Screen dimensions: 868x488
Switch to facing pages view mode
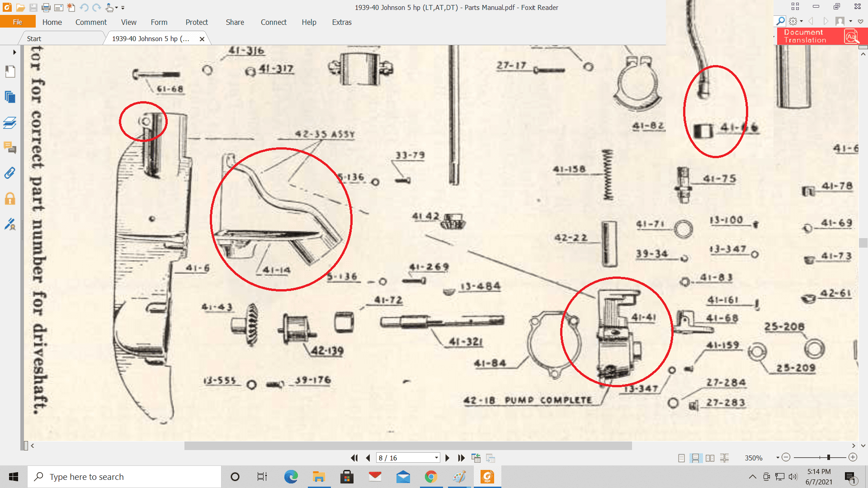click(x=710, y=458)
